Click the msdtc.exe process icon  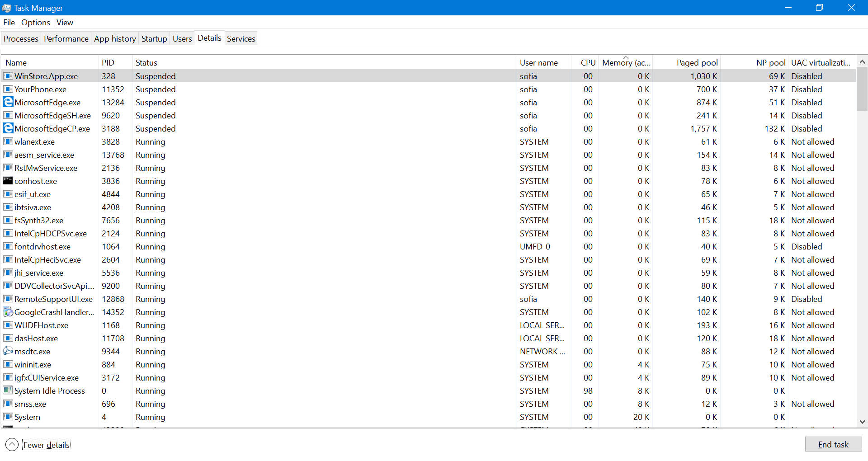tap(8, 351)
